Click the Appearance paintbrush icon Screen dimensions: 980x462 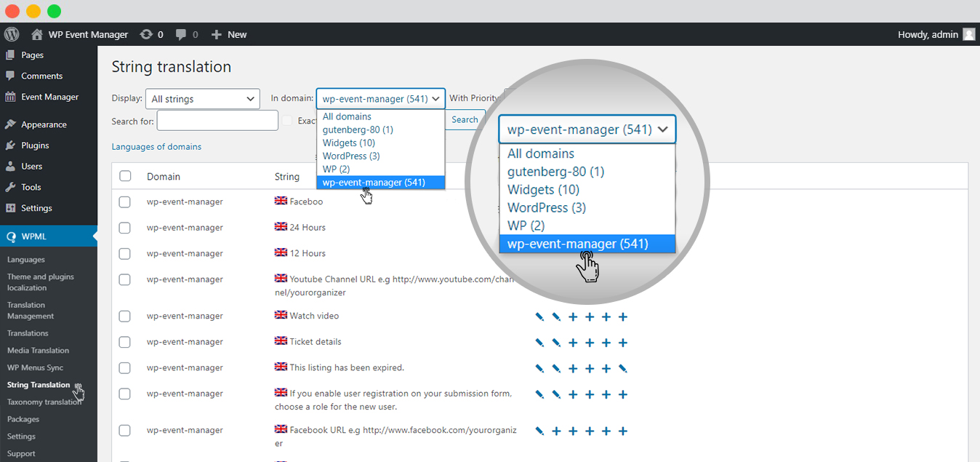[10, 124]
